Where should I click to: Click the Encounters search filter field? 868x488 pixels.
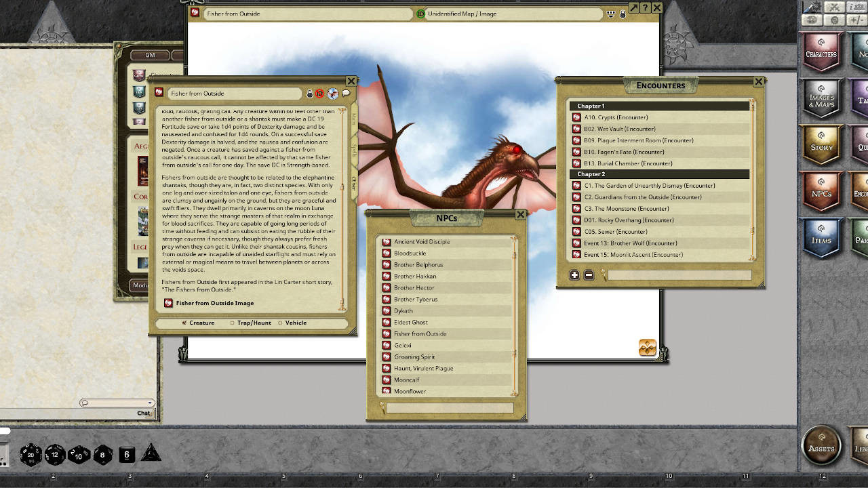pos(679,275)
